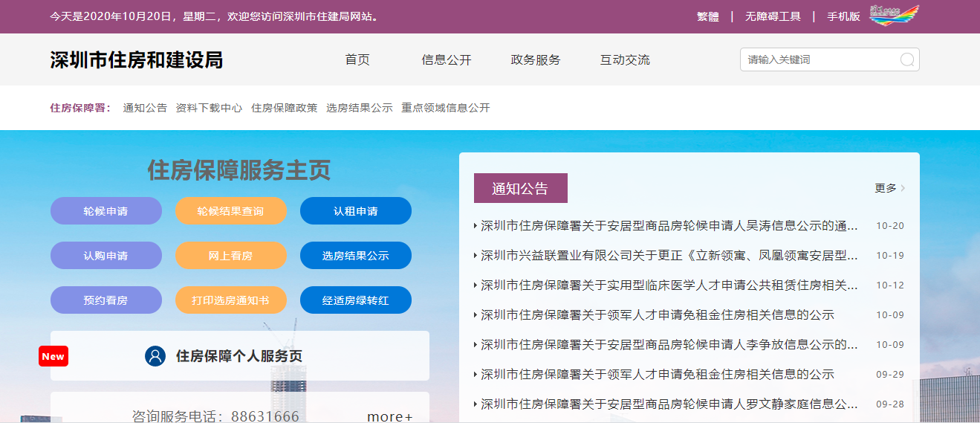Click the chevron arrow next to 更多
This screenshot has height=423, width=980.
(903, 188)
